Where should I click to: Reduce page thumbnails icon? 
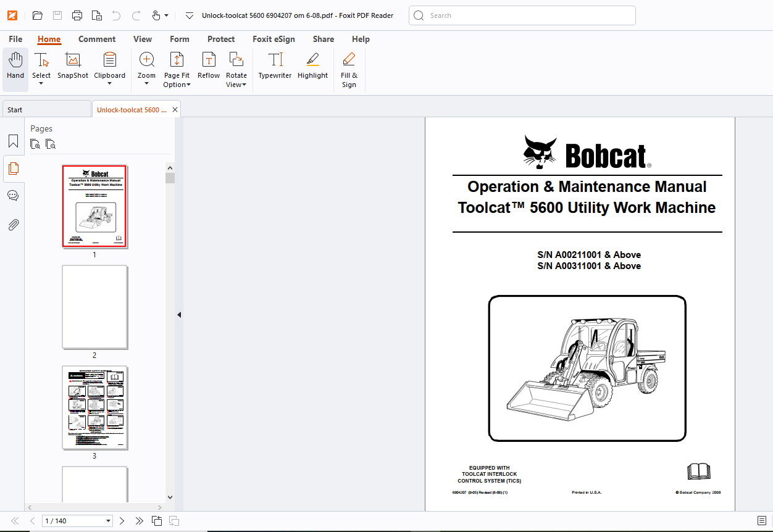[51, 144]
